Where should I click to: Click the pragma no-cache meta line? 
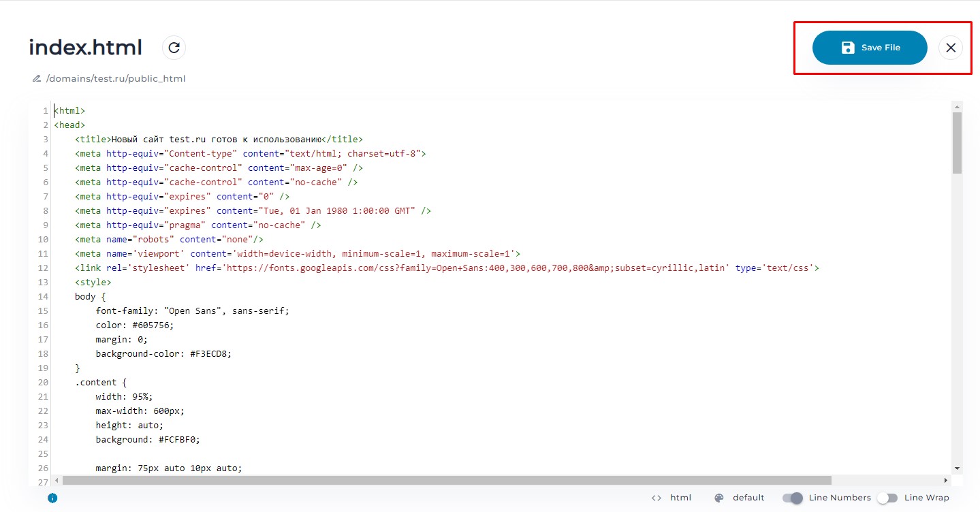tap(198, 225)
